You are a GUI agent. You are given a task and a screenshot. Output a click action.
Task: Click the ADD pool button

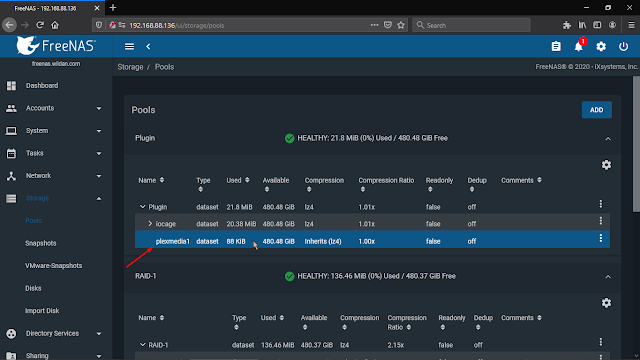pos(596,110)
